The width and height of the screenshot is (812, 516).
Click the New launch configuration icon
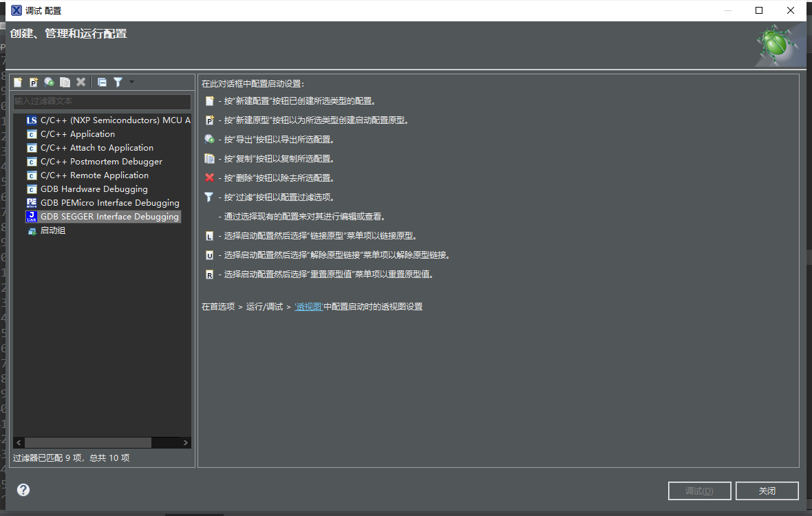click(x=18, y=82)
